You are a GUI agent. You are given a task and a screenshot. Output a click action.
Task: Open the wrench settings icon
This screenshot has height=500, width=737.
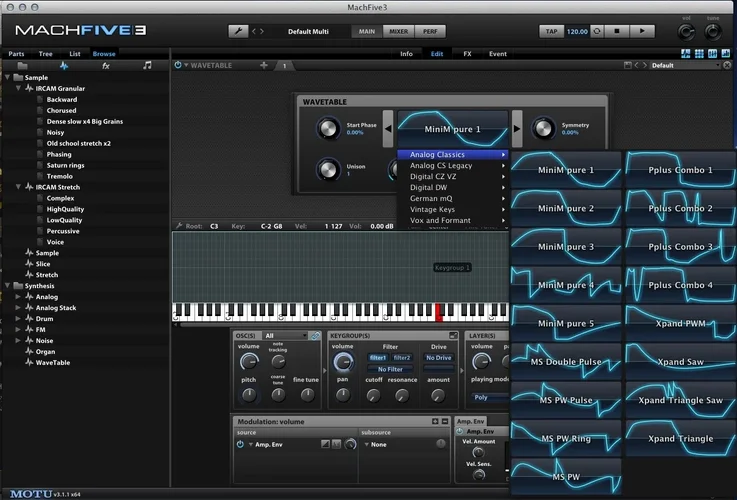[239, 31]
